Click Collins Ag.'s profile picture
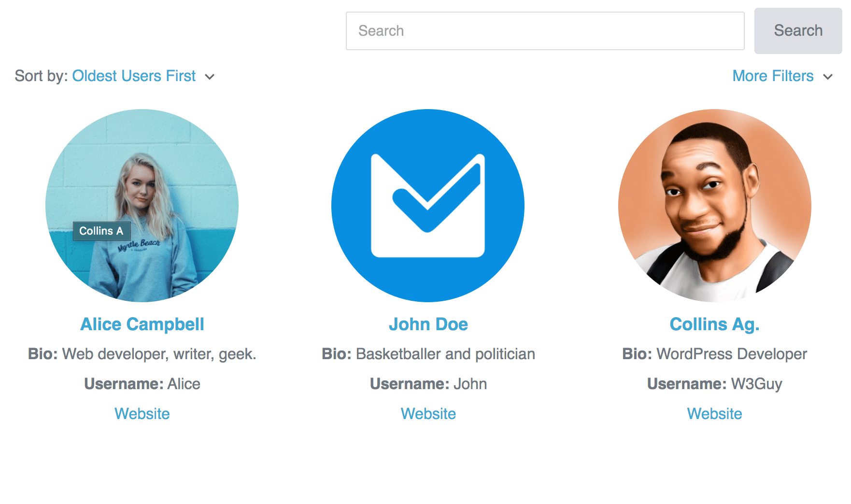The height and width of the screenshot is (504, 851). coord(714,206)
